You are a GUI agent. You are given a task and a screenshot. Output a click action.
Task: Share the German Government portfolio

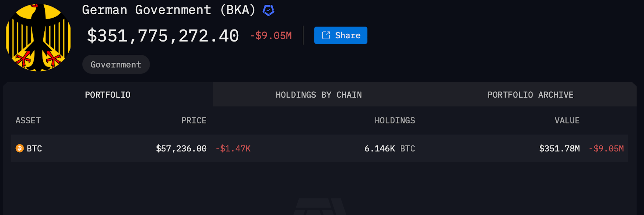pyautogui.click(x=340, y=35)
